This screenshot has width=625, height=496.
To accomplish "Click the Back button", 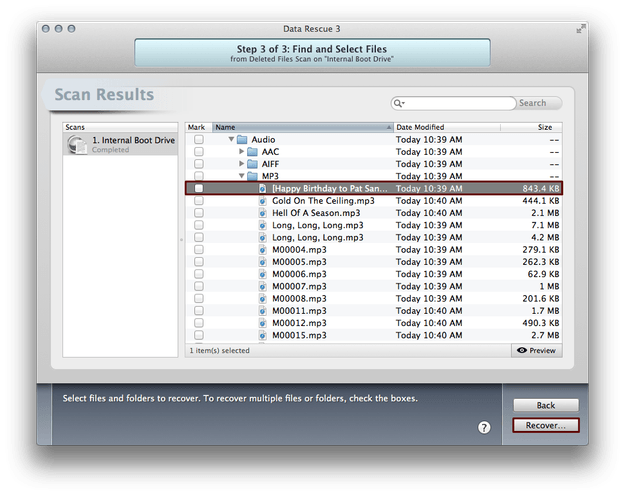I will [x=546, y=405].
